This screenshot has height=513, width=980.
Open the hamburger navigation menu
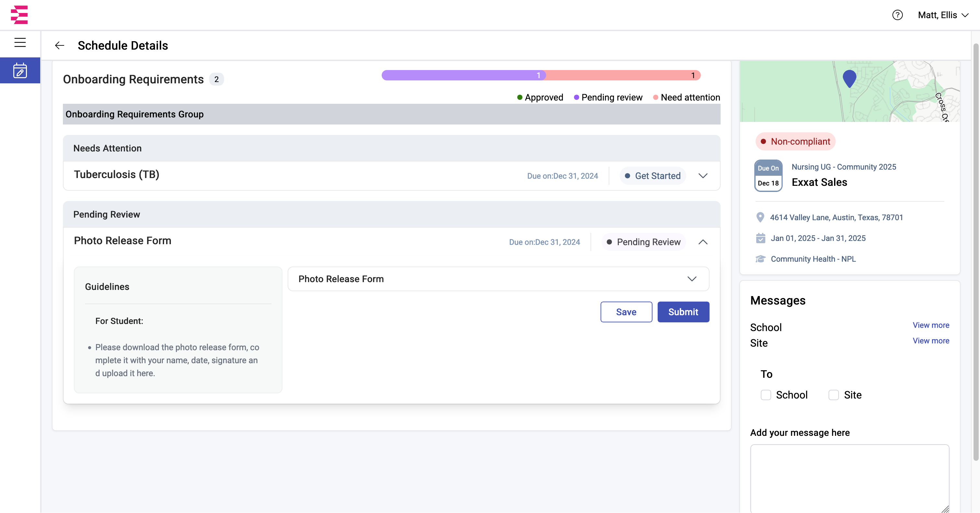pyautogui.click(x=20, y=42)
